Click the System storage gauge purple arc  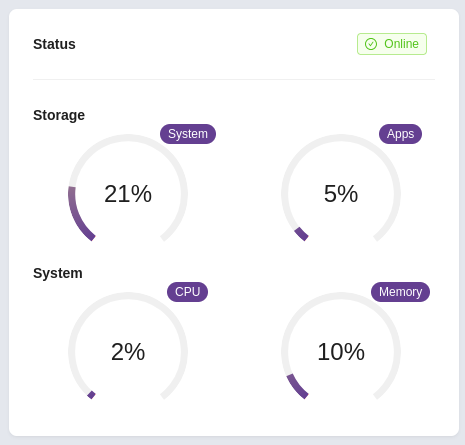coord(75,217)
